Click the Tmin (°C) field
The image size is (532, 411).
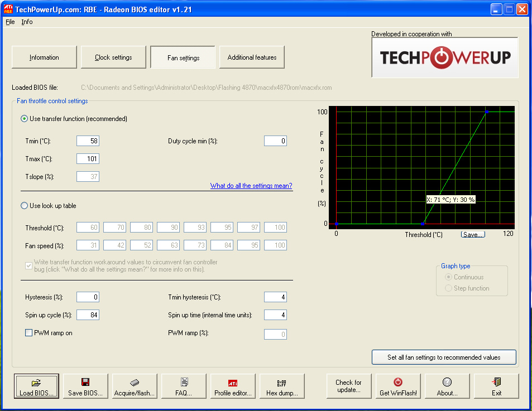coord(88,141)
